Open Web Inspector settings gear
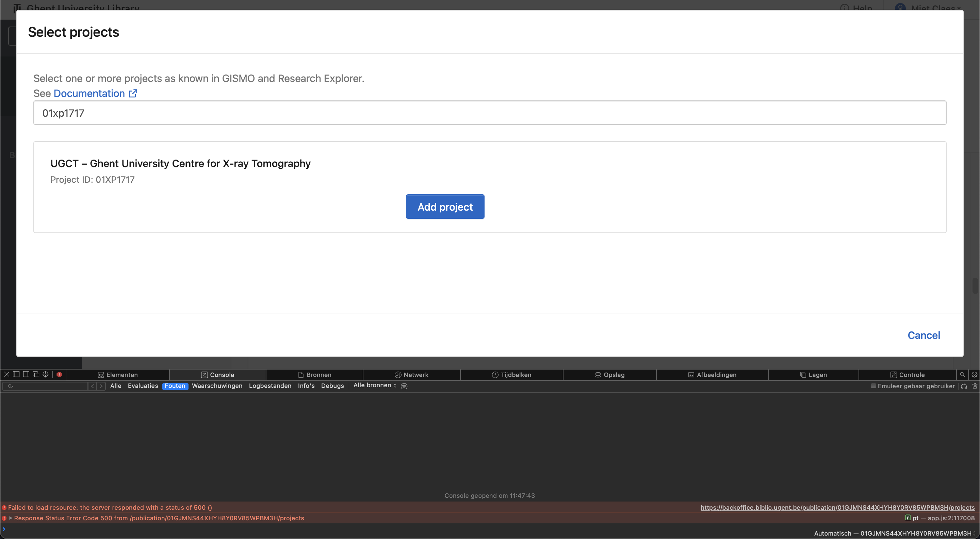The height and width of the screenshot is (539, 980). pyautogui.click(x=974, y=374)
